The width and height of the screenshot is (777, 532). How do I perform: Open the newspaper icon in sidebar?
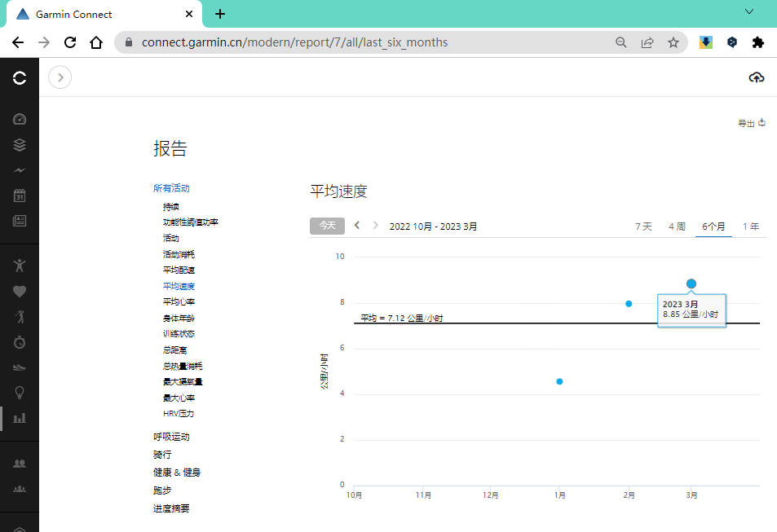click(20, 221)
